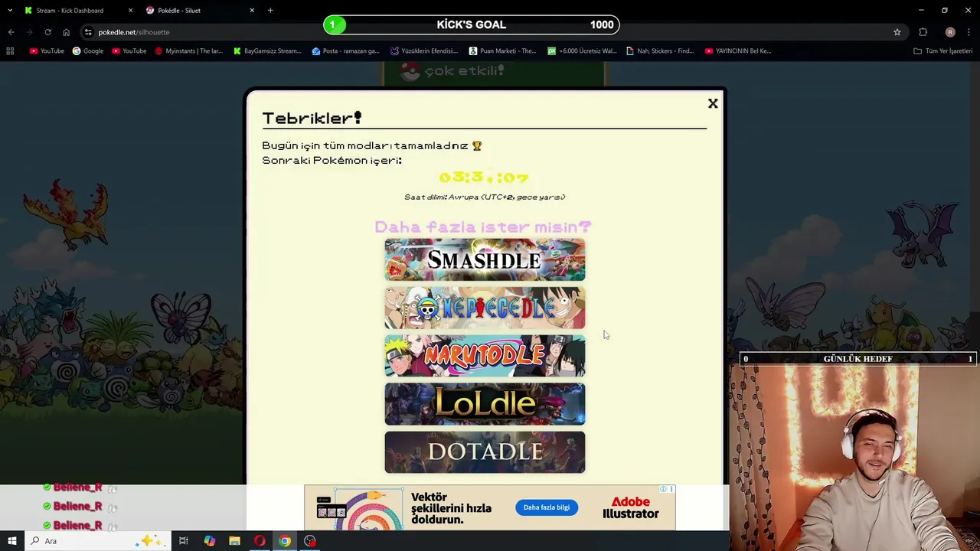Screen dimensions: 980x551
Task: View site information icon in address bar
Action: click(x=89, y=32)
